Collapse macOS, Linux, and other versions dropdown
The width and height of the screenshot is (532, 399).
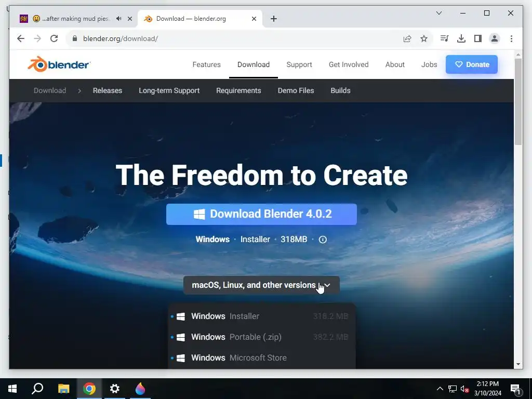tap(261, 285)
